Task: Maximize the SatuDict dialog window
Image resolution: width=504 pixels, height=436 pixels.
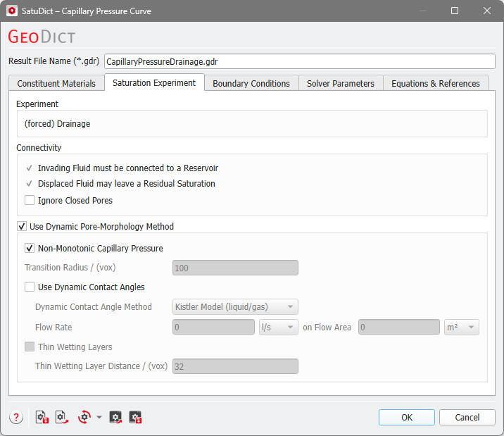Action: coord(455,11)
